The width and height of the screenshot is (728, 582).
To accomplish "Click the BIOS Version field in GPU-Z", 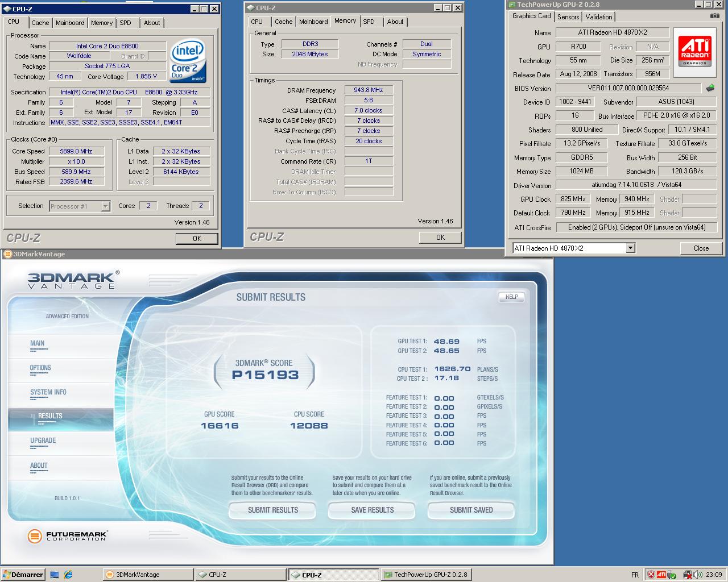I will tap(628, 88).
